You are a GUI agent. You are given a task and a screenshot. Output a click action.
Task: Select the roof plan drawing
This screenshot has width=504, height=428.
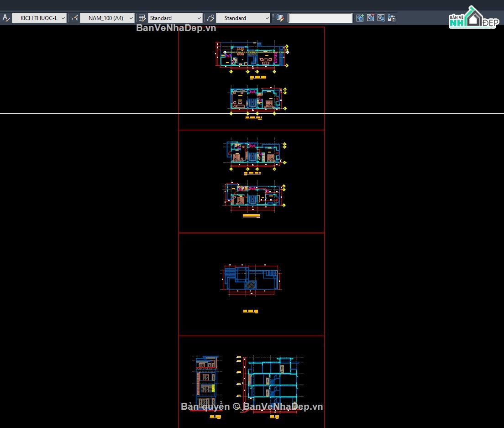tap(251, 280)
